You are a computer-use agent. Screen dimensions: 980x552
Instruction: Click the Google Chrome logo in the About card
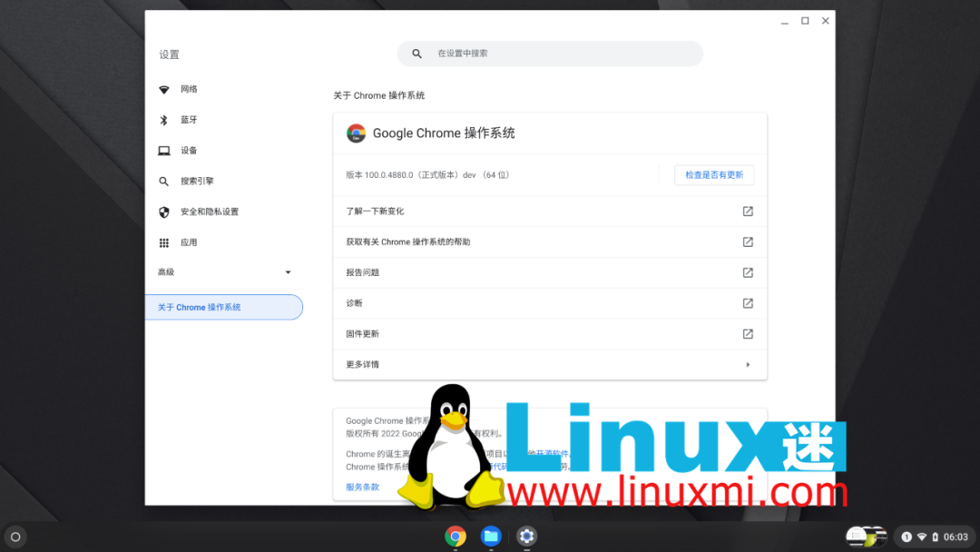356,133
